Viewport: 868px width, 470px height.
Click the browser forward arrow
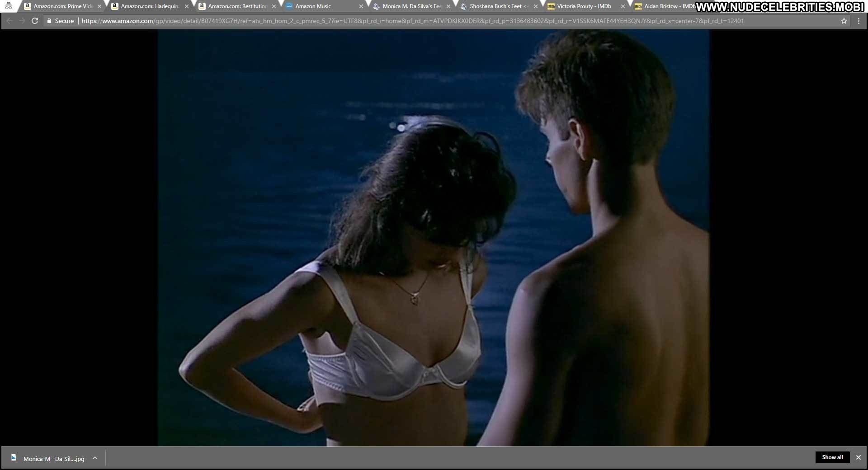coord(22,21)
